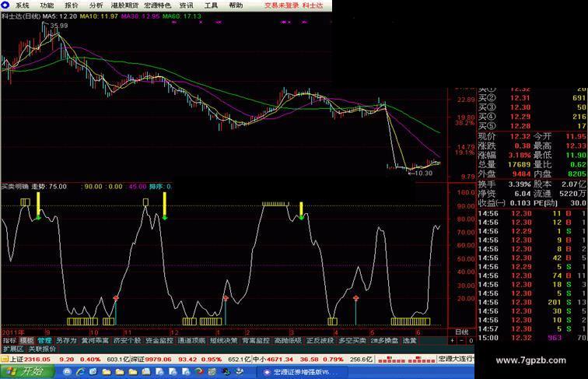Click the 交易未登录 status link

pyautogui.click(x=282, y=5)
